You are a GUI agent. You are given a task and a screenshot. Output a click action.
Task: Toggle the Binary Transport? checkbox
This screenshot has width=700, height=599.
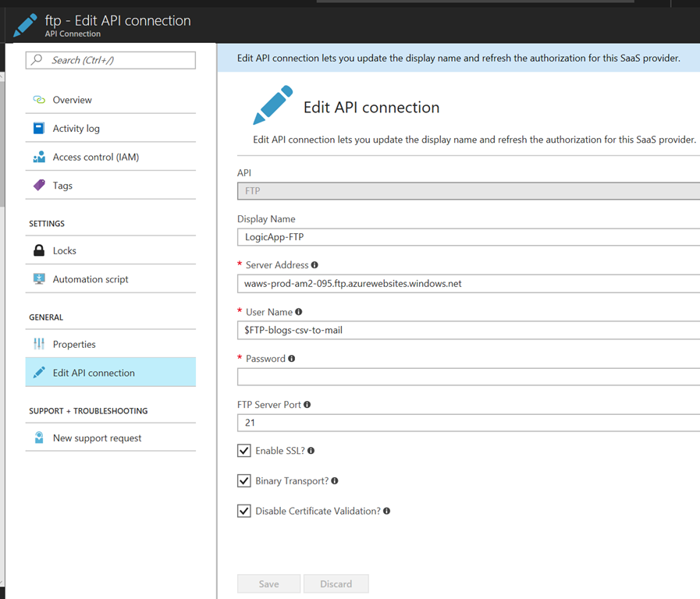pos(244,481)
